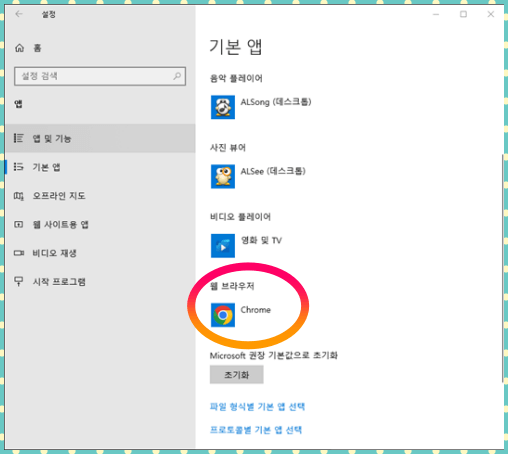This screenshot has height=454, width=508.
Task: Open 시작 프로그램 settings
Action: pos(100,282)
